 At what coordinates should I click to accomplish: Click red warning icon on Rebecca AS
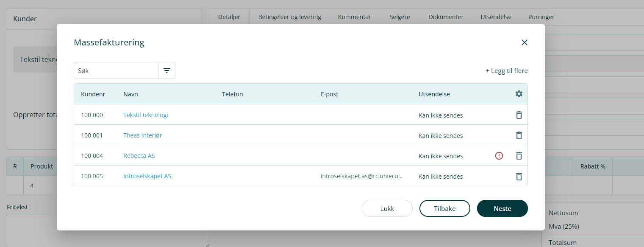(x=499, y=156)
